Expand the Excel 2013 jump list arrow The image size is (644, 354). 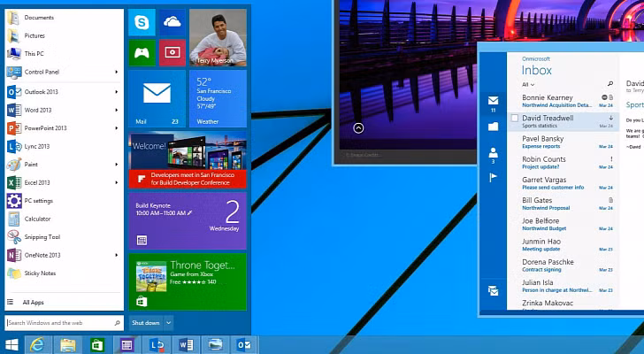click(116, 182)
